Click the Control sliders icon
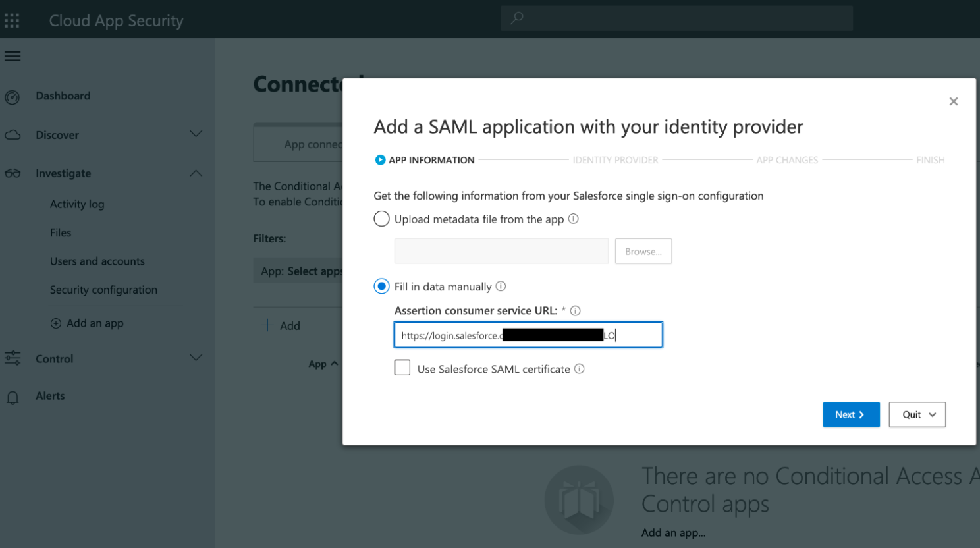Viewport: 980px width, 548px height. pos(13,358)
